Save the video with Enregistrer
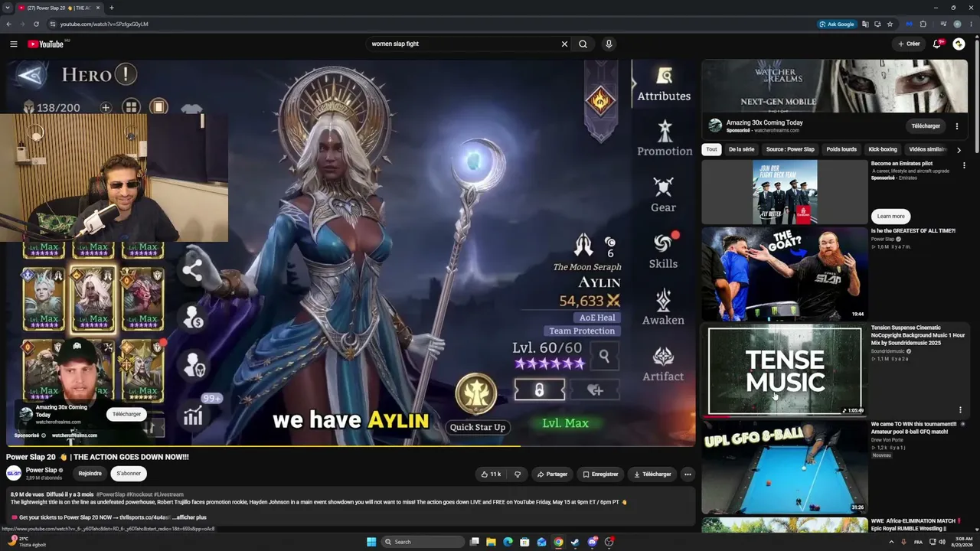 (x=600, y=474)
